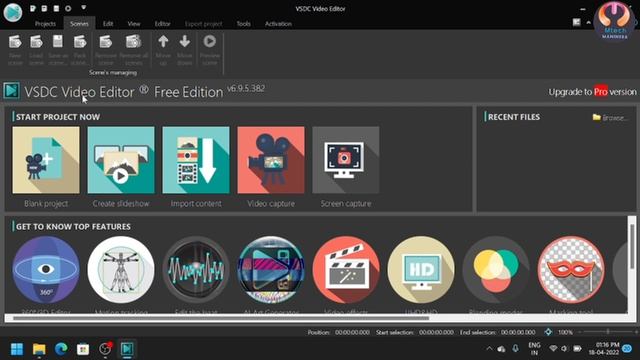Click the horizontal scrollbar under top features
640x360 pixels.
[221, 318]
